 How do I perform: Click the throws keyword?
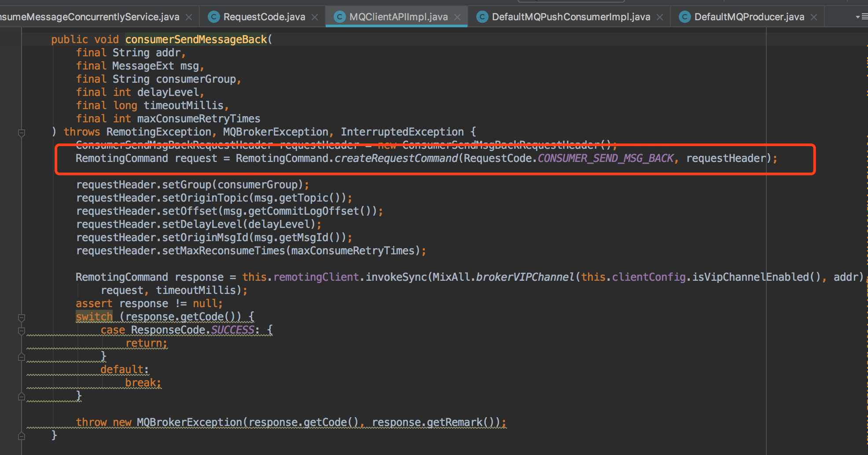pos(82,132)
